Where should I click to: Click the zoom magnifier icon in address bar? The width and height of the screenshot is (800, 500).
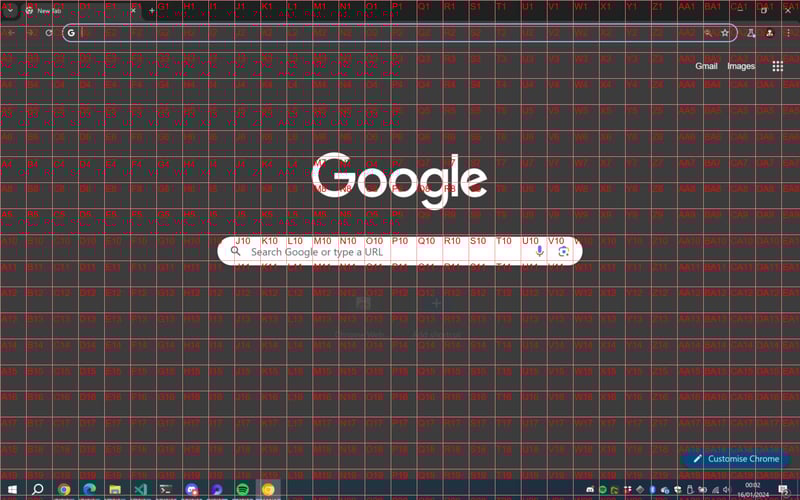(x=708, y=33)
